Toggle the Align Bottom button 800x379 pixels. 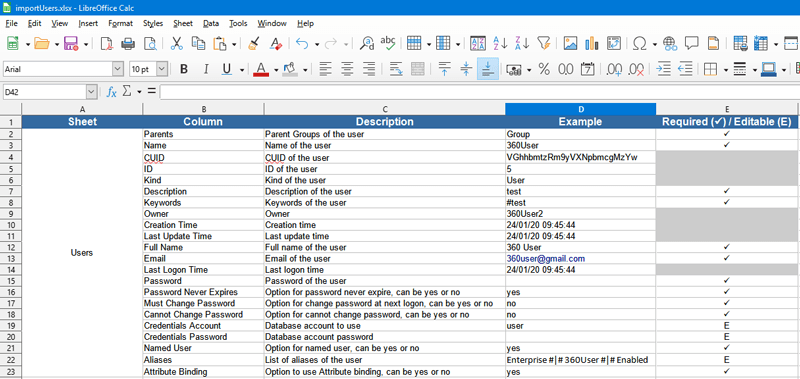pos(488,69)
